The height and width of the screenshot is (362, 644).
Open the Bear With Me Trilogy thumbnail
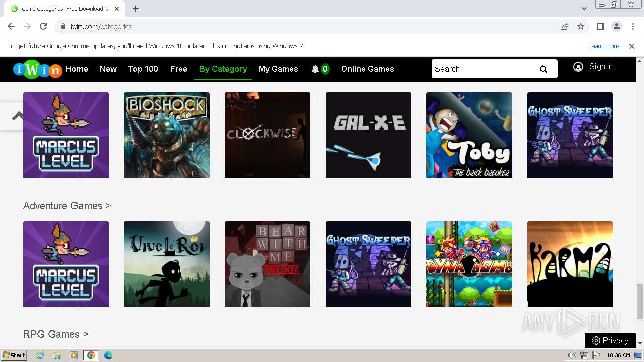(x=268, y=264)
